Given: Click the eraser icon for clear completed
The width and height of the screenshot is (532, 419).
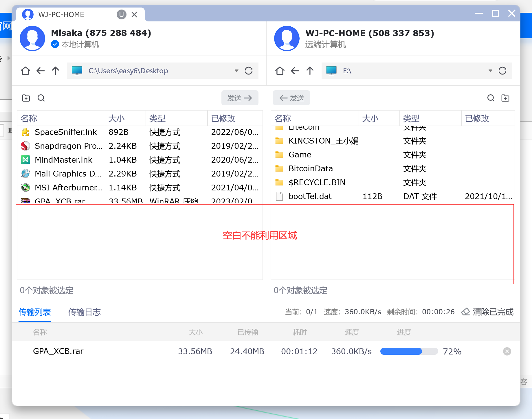Looking at the screenshot, I should 465,312.
